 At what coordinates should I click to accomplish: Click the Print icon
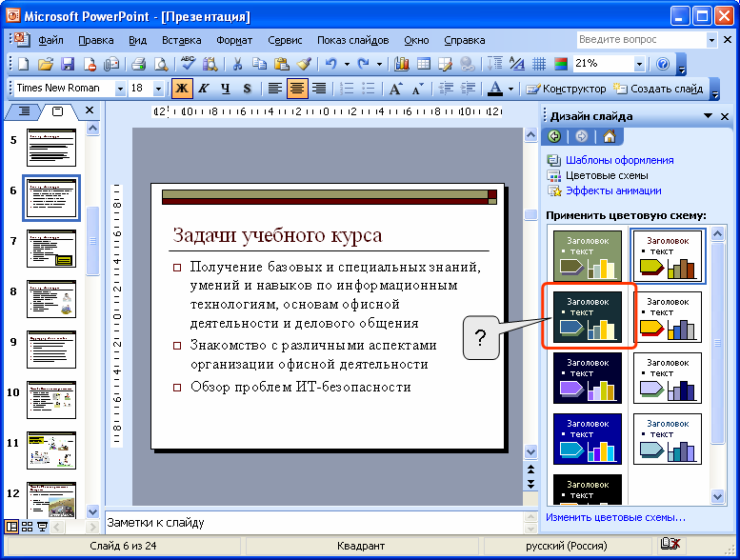point(138,64)
